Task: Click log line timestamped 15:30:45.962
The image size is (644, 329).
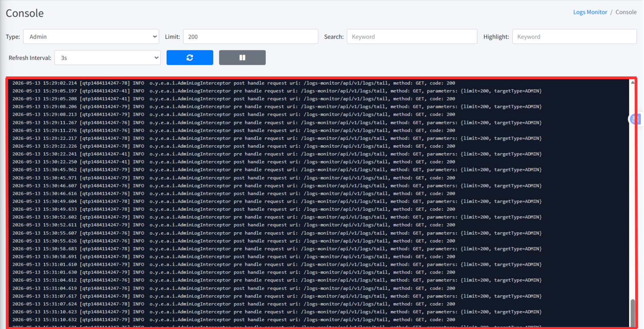Action: (x=277, y=170)
